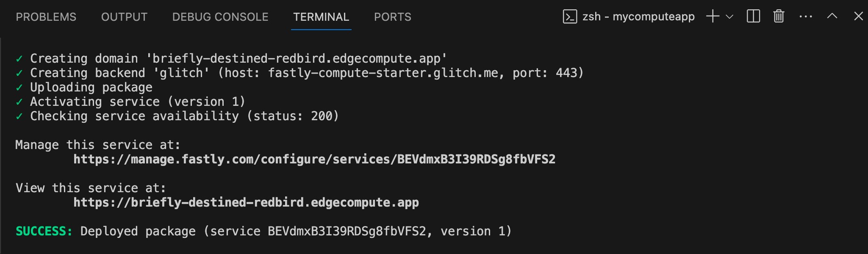The image size is (868, 254).
Task: Switch to the PROBLEMS tab
Action: (x=46, y=17)
